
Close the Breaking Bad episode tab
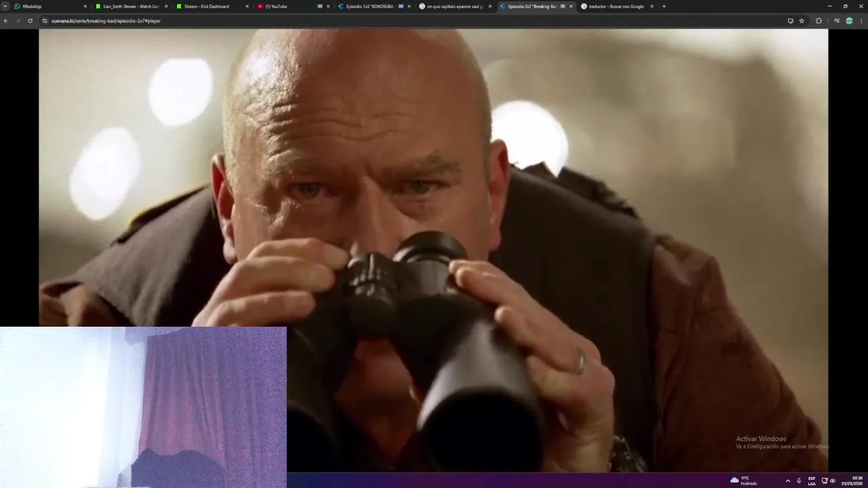[x=571, y=6]
